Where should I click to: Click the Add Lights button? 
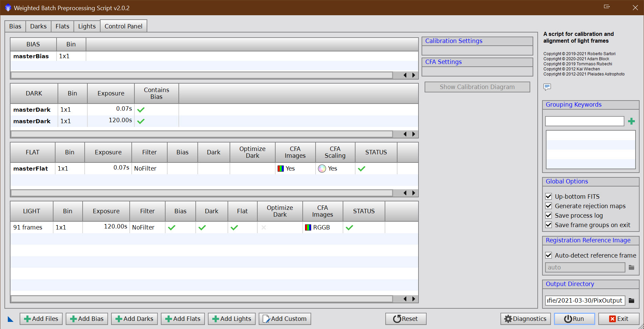[x=232, y=319]
